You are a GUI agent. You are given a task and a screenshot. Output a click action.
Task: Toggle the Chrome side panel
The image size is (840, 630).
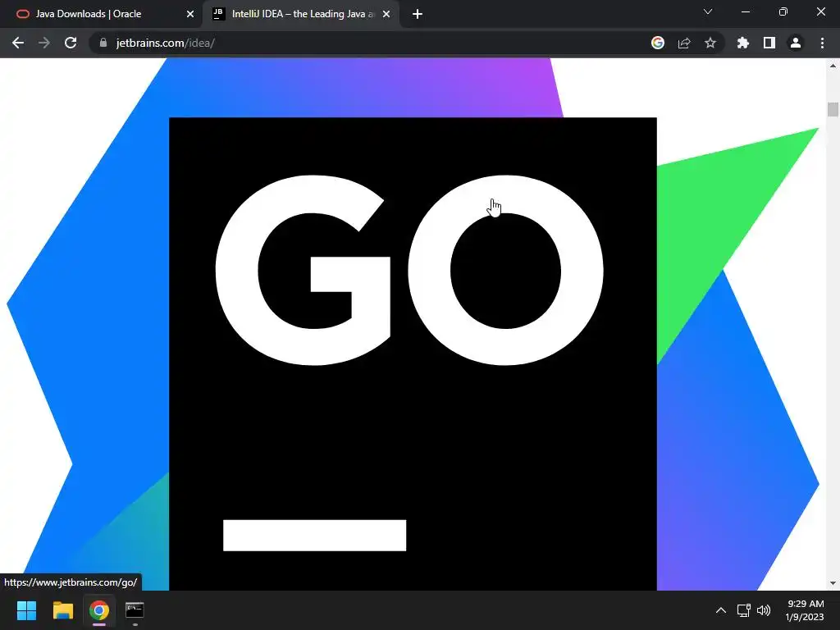point(769,43)
